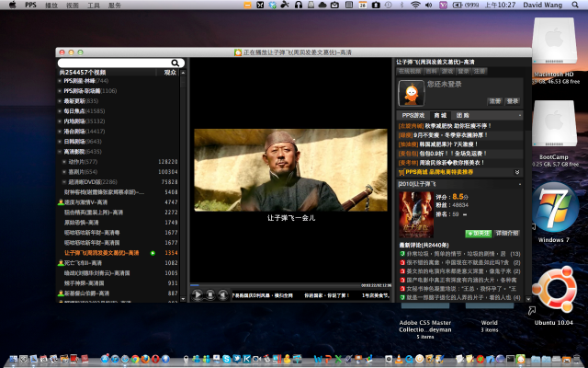This screenshot has width=588, height=368.
Task: Select the list item with 931 viewers
Action: [119, 283]
